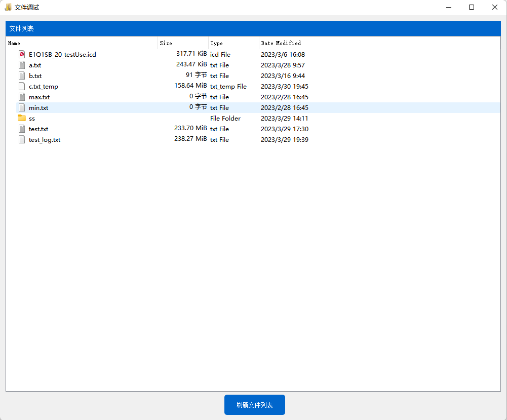Click the 243.47 KiB size value
The width and height of the screenshot is (507, 420).
(x=191, y=64)
